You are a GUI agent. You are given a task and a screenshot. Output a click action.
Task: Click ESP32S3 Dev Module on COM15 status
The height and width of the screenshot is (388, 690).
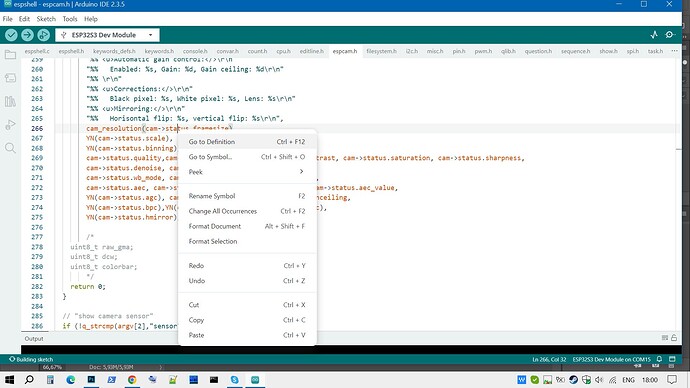click(611, 359)
